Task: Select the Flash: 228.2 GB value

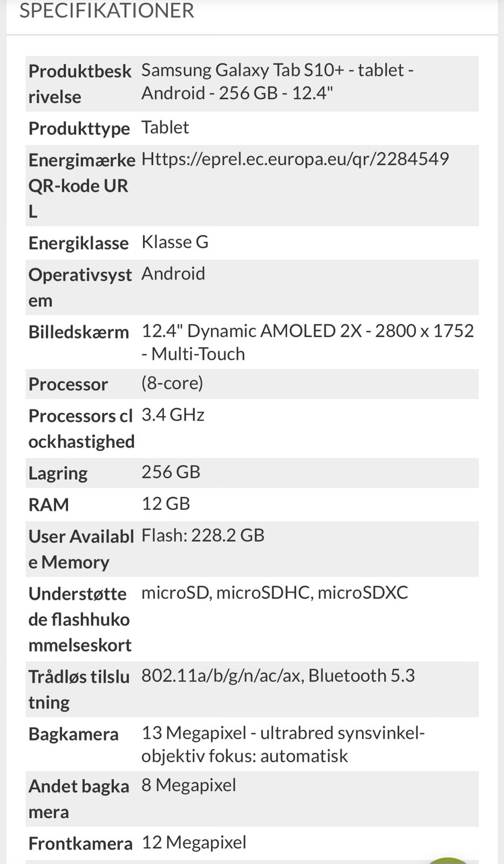Action: pos(203,535)
